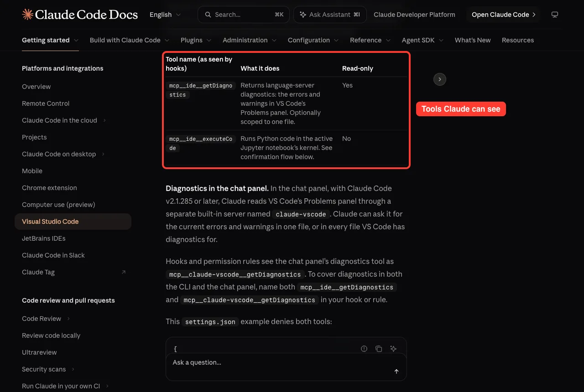Click the magnifying glass search icon
584x392 pixels.
208,15
